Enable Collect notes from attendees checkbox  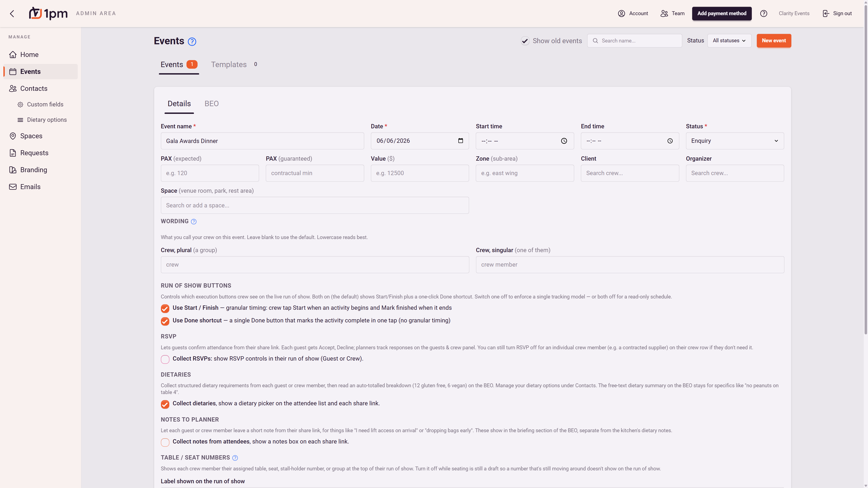tap(165, 442)
